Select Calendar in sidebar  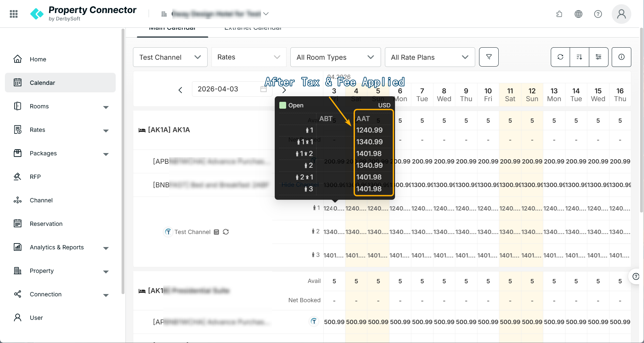60,83
